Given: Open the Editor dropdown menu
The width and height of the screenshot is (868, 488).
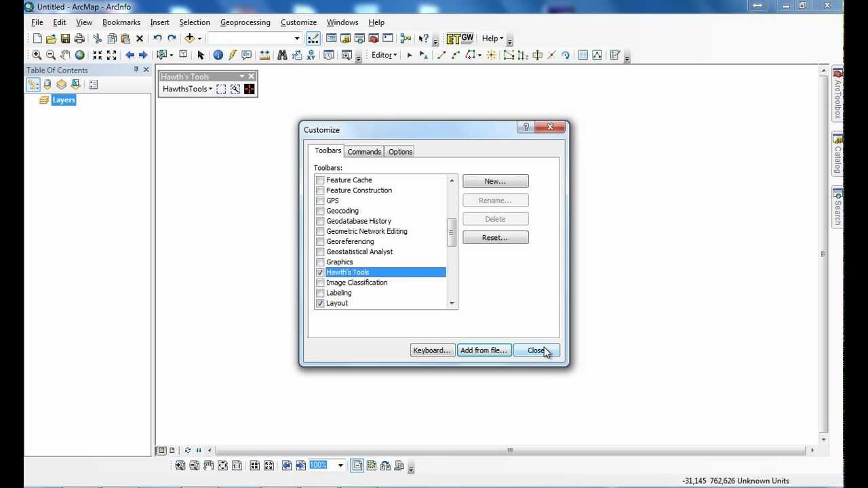Looking at the screenshot, I should 384,56.
